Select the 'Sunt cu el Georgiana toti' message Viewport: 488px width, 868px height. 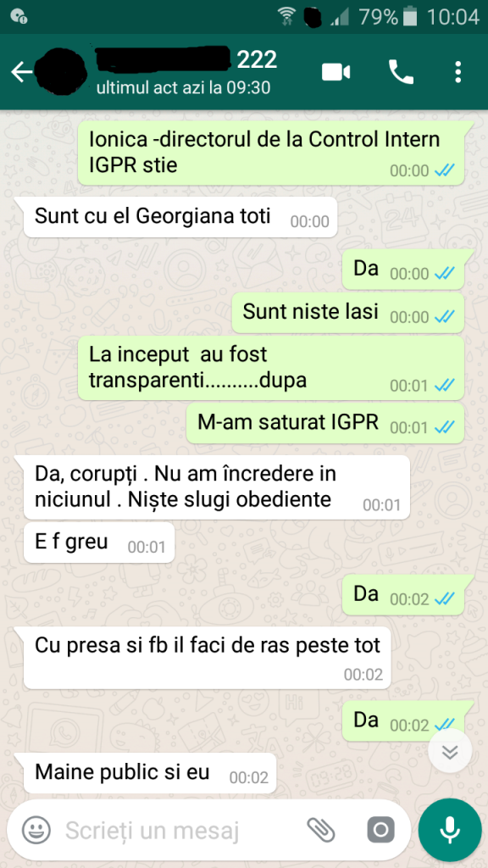click(180, 217)
